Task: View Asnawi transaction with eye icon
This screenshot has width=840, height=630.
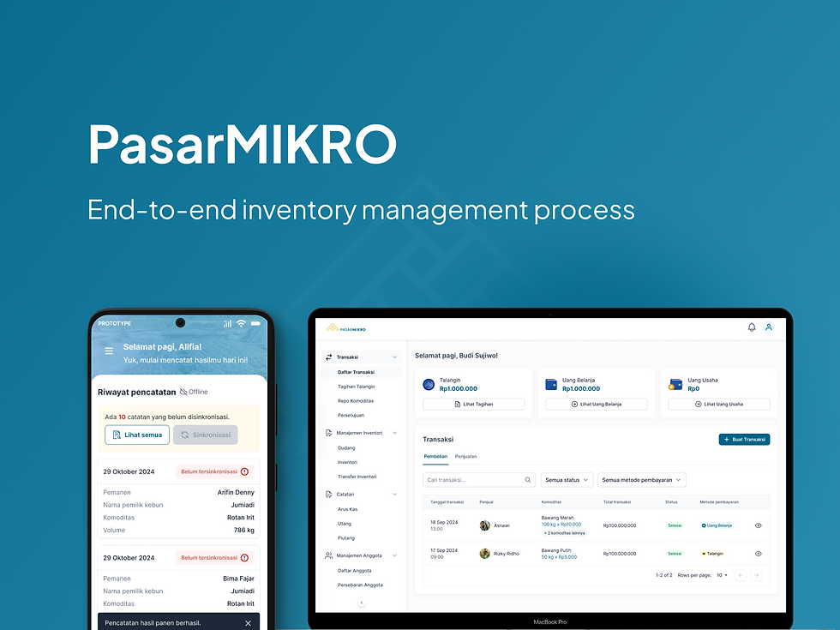Action: [758, 525]
